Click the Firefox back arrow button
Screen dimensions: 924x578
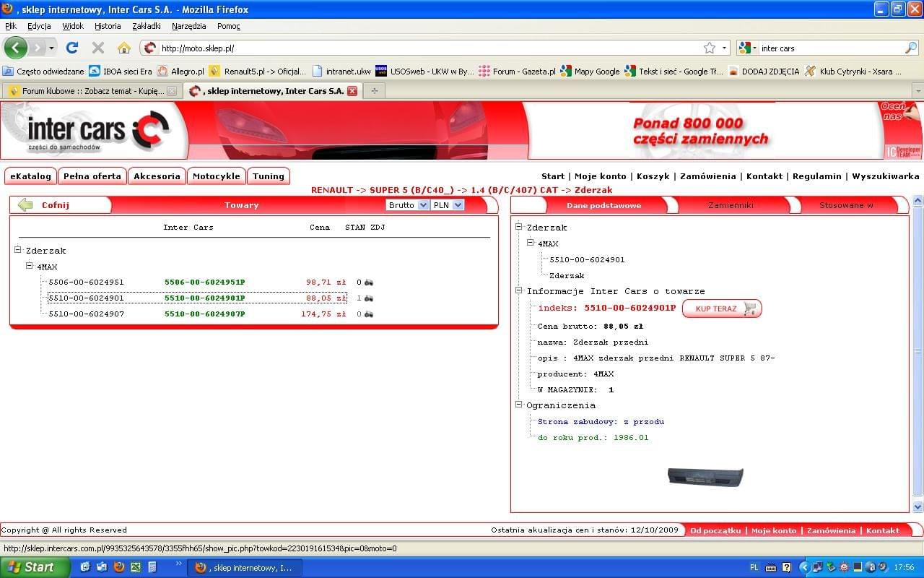pos(16,48)
